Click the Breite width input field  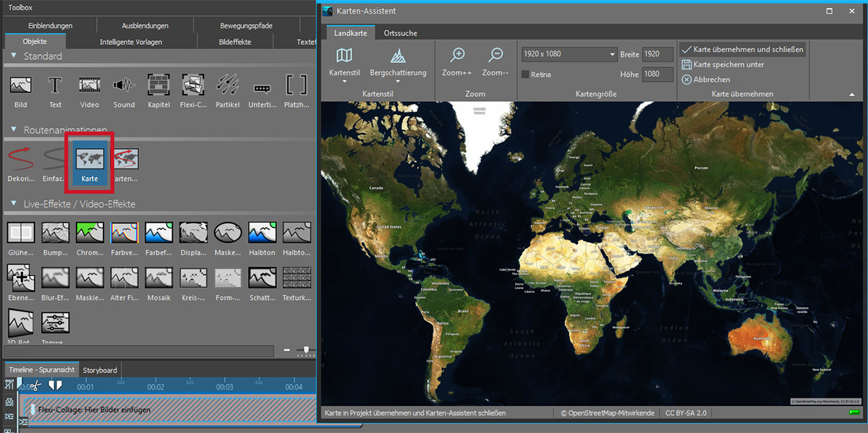click(x=658, y=54)
